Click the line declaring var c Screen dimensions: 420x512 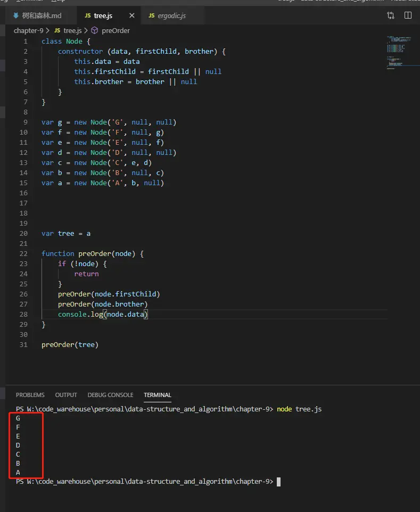(x=96, y=163)
